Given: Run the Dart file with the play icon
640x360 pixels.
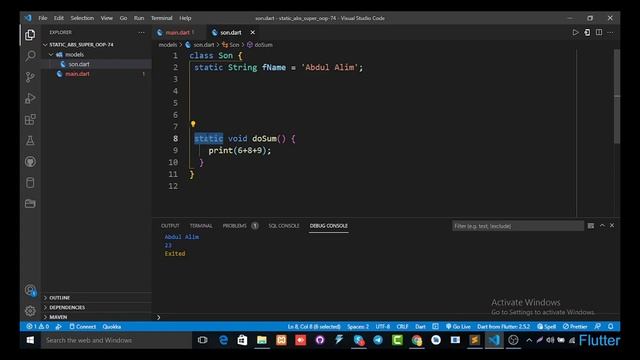Looking at the screenshot, I should coord(575,32).
